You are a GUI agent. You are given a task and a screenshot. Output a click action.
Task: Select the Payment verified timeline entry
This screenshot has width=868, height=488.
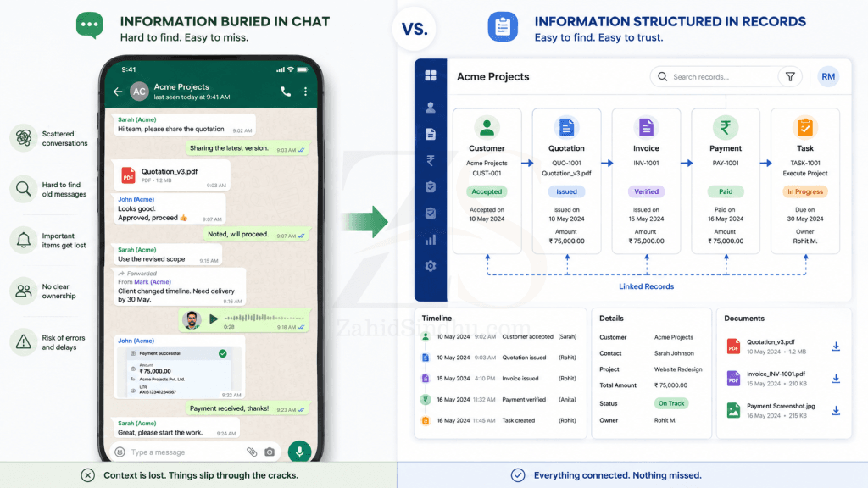[x=500, y=400]
